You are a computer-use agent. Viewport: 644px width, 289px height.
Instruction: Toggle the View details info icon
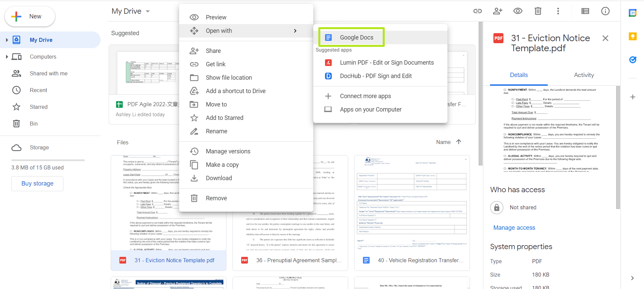605,11
